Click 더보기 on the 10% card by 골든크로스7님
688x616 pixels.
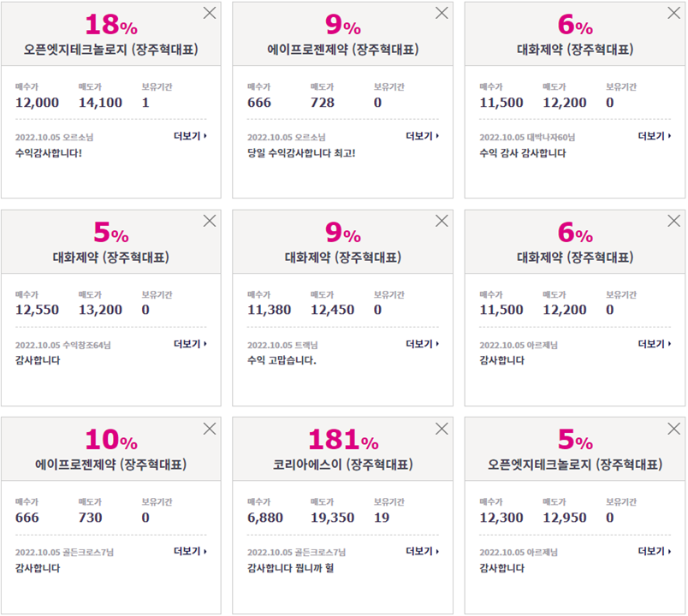tap(190, 551)
